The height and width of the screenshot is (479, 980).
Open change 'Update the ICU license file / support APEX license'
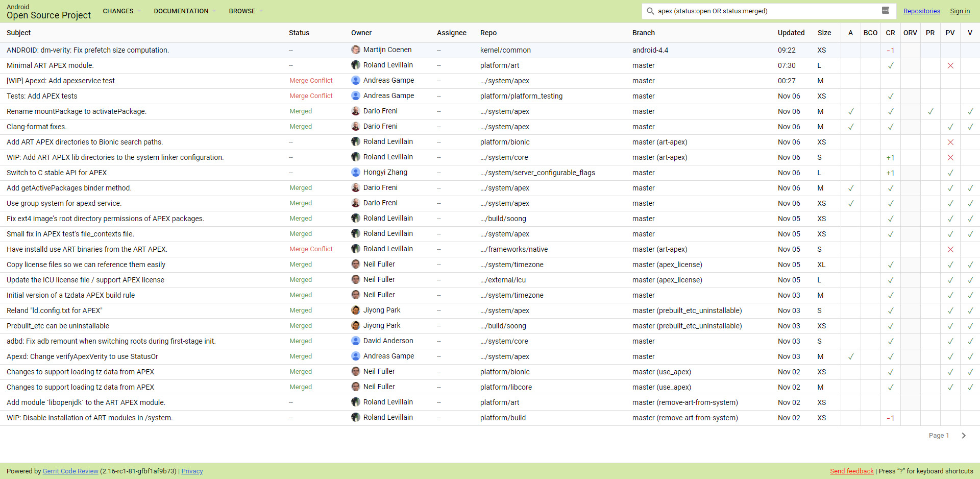click(x=85, y=280)
